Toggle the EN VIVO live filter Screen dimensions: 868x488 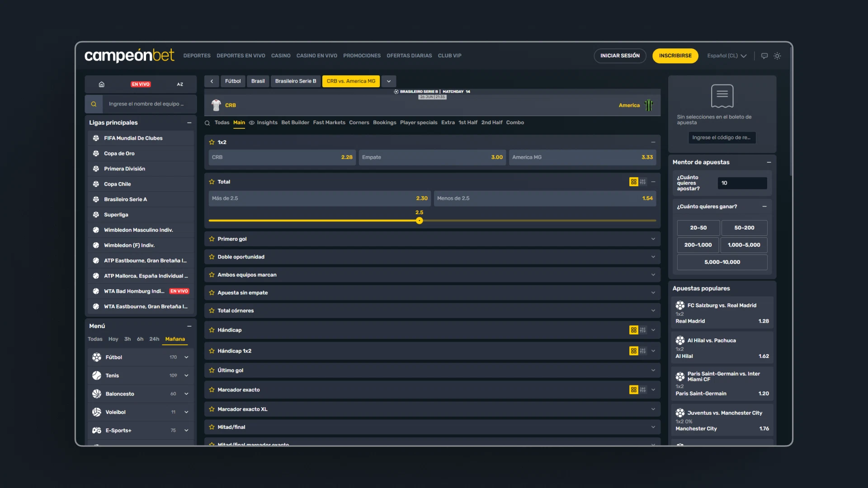tap(141, 84)
